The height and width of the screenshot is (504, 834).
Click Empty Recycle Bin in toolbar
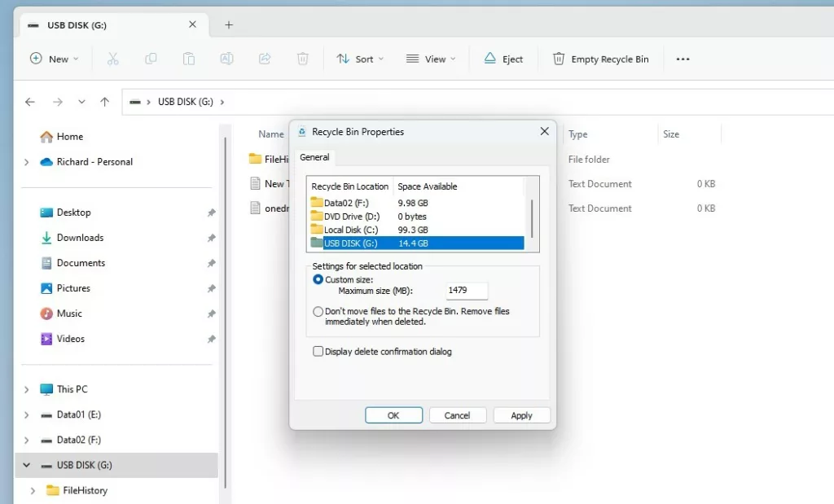pyautogui.click(x=600, y=59)
